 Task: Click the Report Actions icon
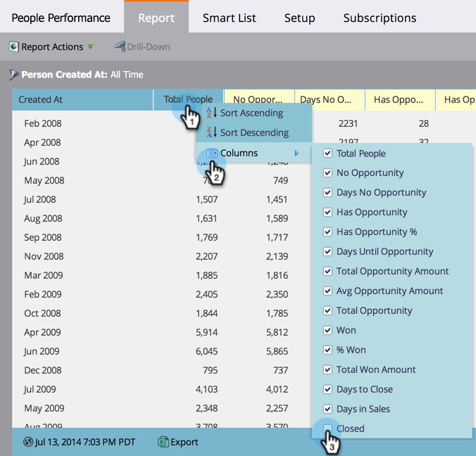point(14,46)
